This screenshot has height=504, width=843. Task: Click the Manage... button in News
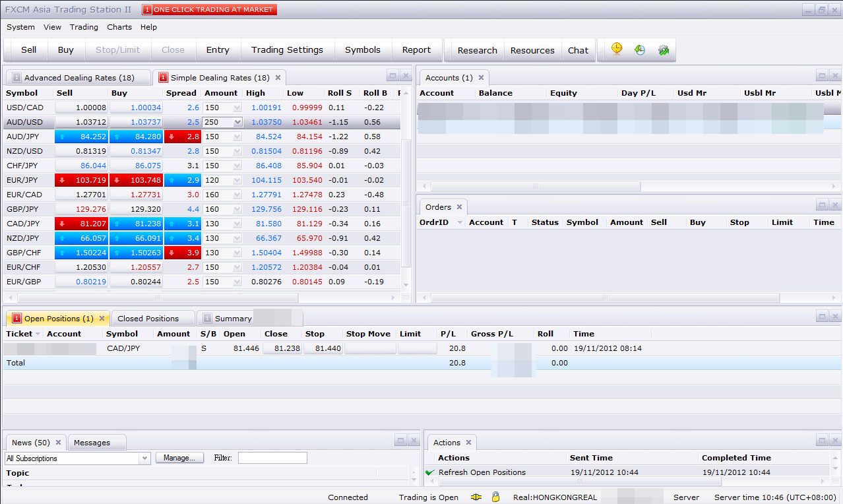tap(179, 458)
